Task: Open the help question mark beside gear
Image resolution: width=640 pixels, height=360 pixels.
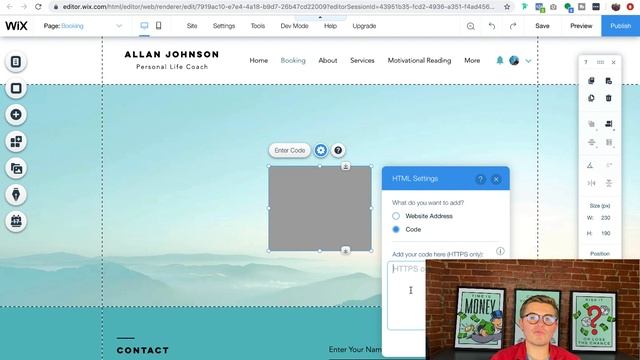Action: point(338,151)
